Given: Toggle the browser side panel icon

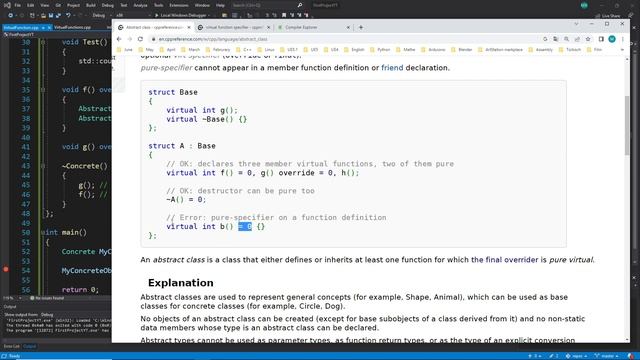Looking at the screenshot, I should 601,39.
